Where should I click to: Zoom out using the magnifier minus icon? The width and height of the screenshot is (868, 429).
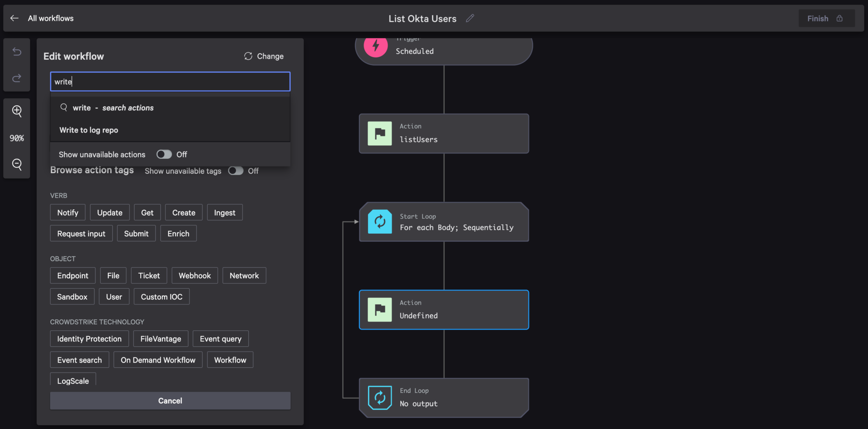tap(17, 165)
